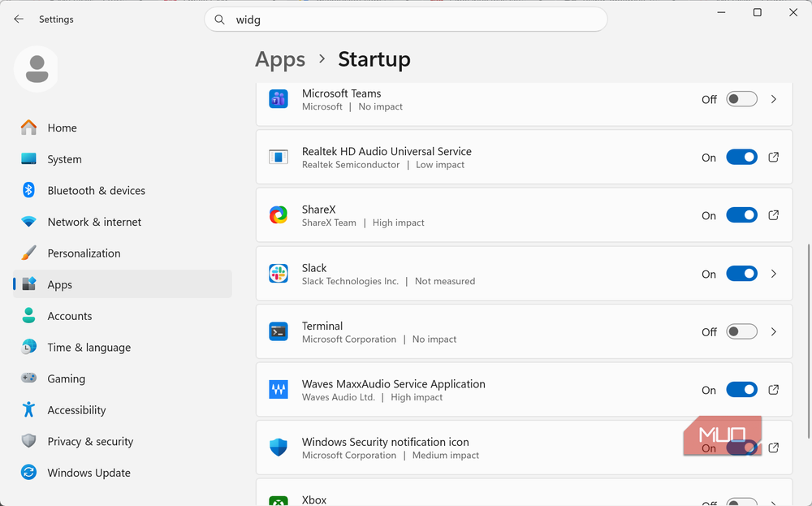Viewport: 812px width, 506px height.
Task: Click the back arrow in Settings
Action: pyautogui.click(x=19, y=19)
